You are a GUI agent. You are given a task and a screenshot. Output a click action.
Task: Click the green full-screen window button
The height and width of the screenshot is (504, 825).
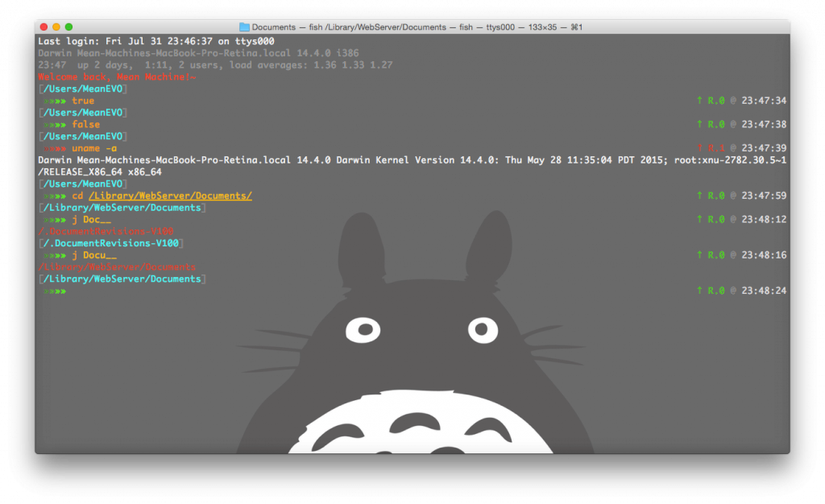point(68,27)
